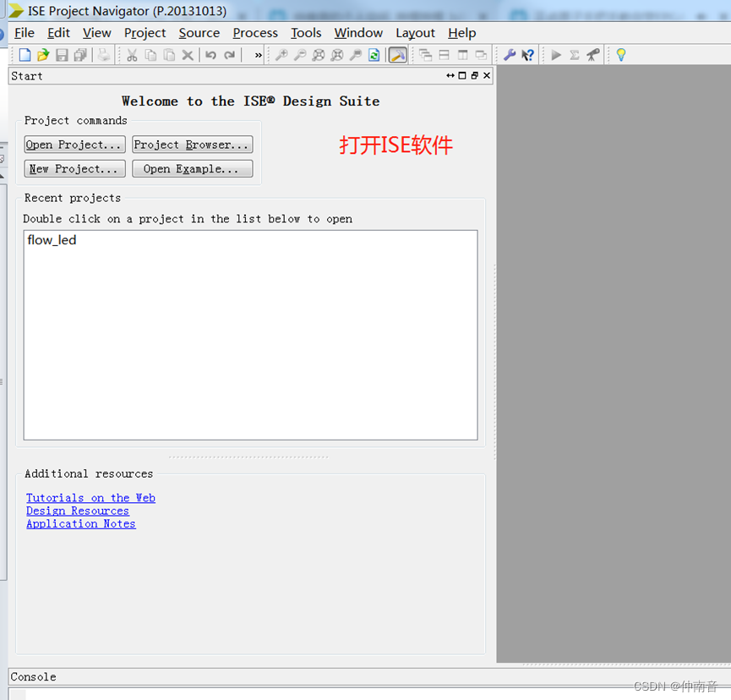
Task: Click the Open file folder icon
Action: 43,55
